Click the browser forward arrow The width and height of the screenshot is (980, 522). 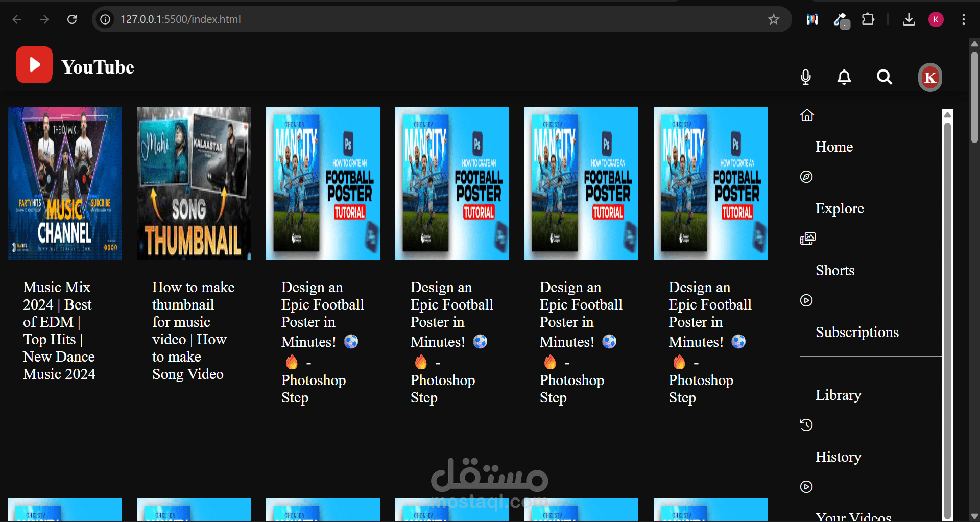[44, 19]
